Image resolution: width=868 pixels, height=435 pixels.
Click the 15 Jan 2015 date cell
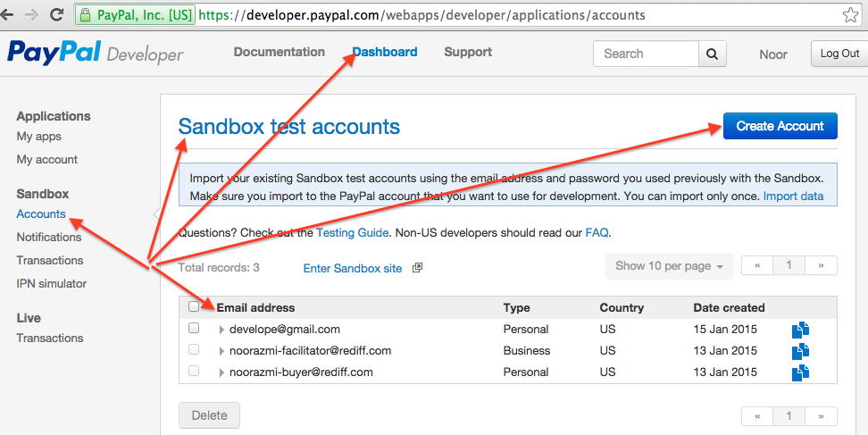[x=725, y=330]
